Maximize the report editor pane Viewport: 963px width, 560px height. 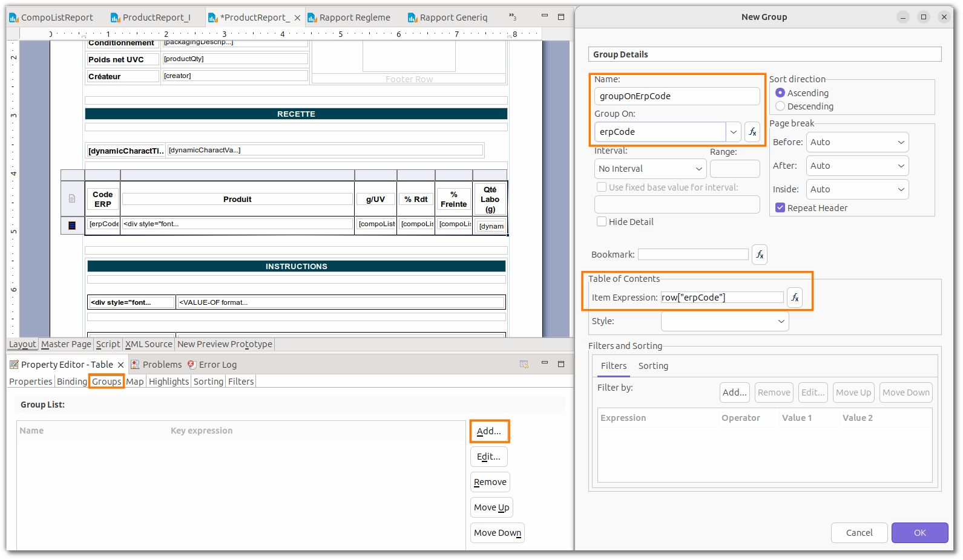pos(561,17)
